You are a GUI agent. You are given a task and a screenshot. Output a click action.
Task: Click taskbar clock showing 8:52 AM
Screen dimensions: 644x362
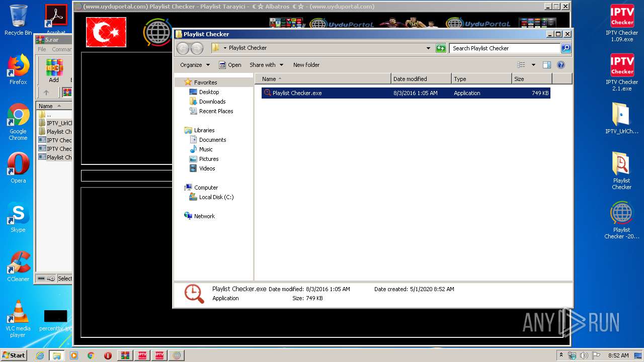point(618,355)
